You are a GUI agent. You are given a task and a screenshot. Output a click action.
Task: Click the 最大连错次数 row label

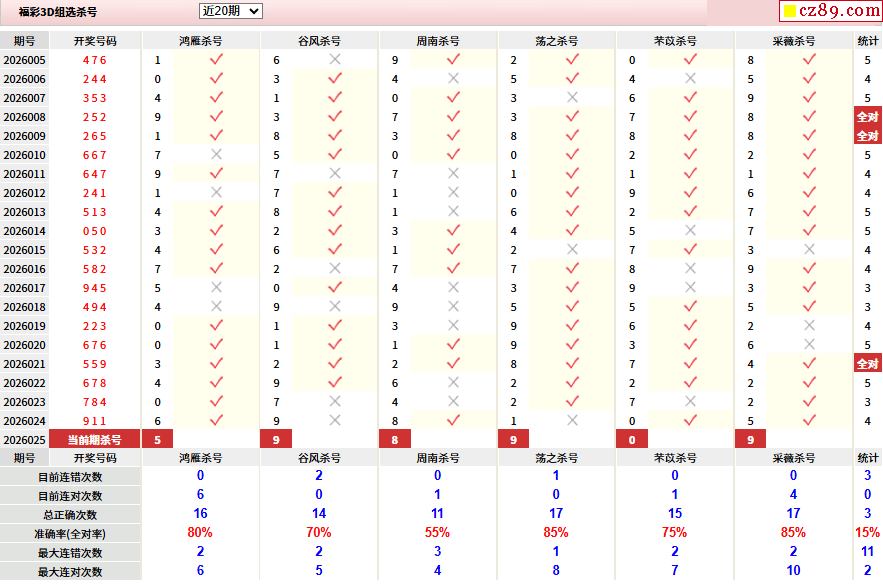click(x=70, y=553)
